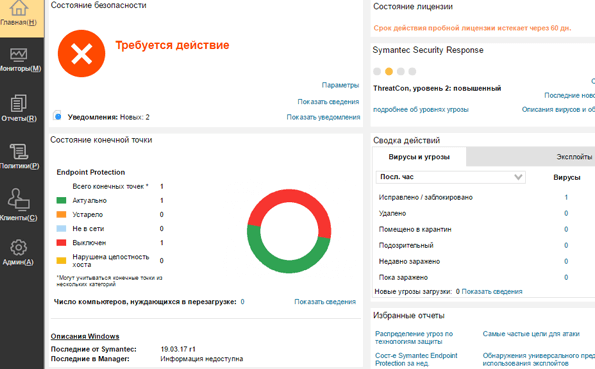Click the Требуется действие status text
Screen dimensions: 595x369
pyautogui.click(x=172, y=45)
